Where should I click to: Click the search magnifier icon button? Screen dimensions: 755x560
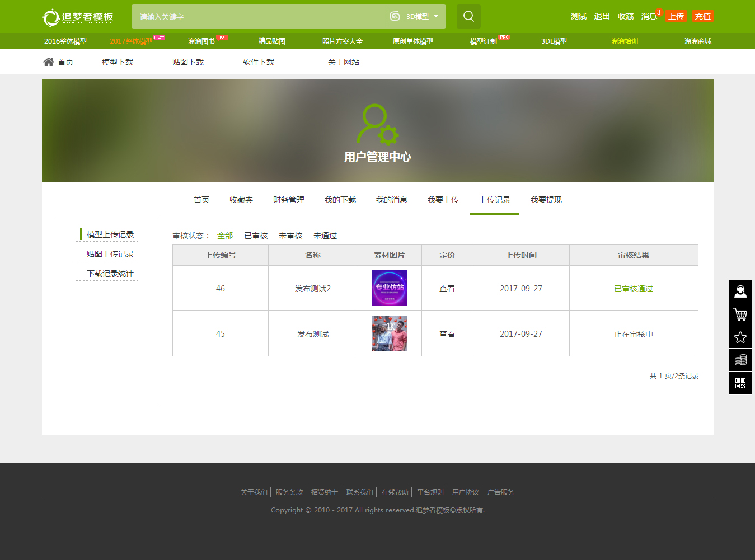(468, 17)
